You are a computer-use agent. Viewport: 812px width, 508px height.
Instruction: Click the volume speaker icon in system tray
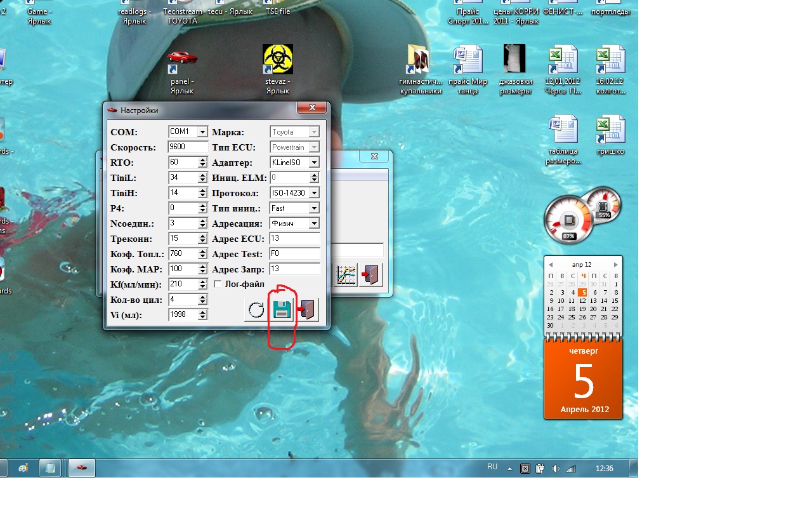[x=556, y=469]
